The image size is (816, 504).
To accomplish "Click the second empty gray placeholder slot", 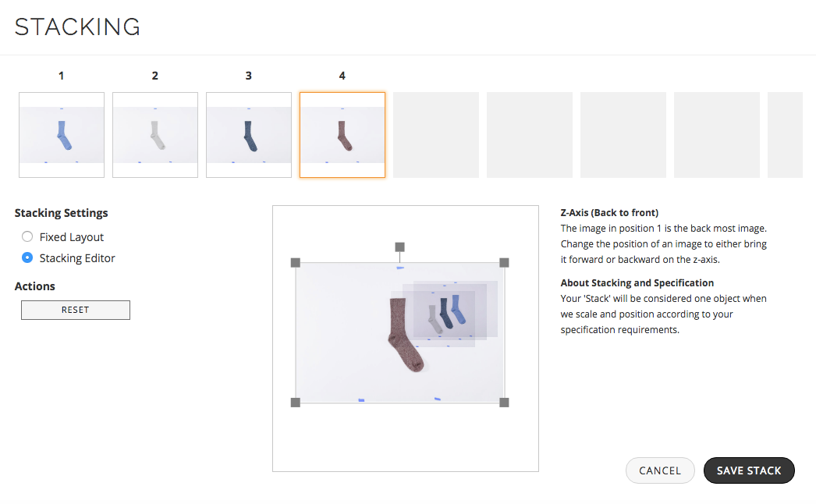I will point(530,135).
